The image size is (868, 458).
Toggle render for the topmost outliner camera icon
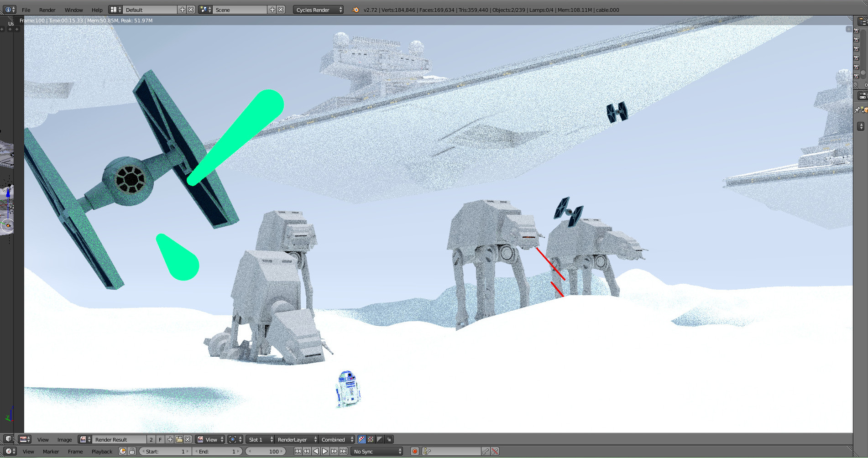point(857,31)
